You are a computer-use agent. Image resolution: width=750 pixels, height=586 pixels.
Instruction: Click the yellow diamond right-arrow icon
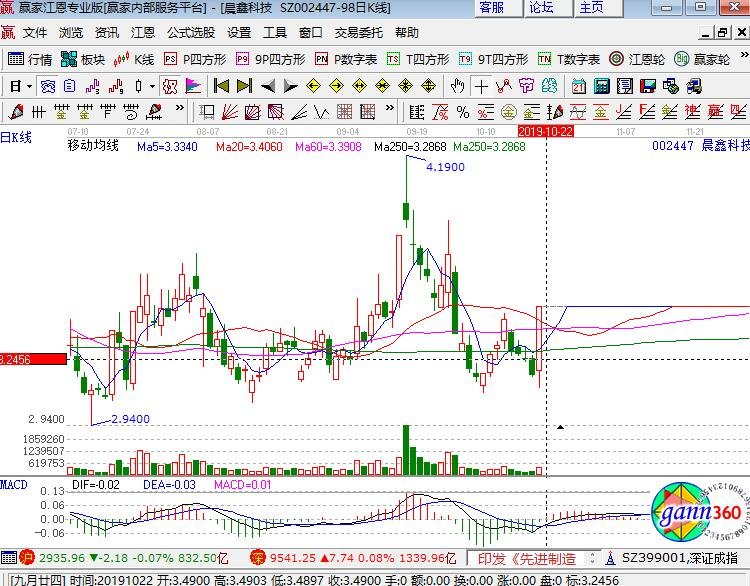(337, 87)
